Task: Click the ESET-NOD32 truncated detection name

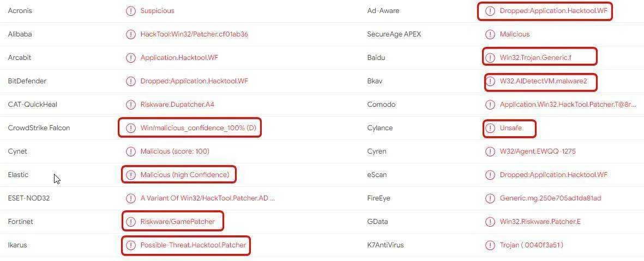Action: pos(208,198)
